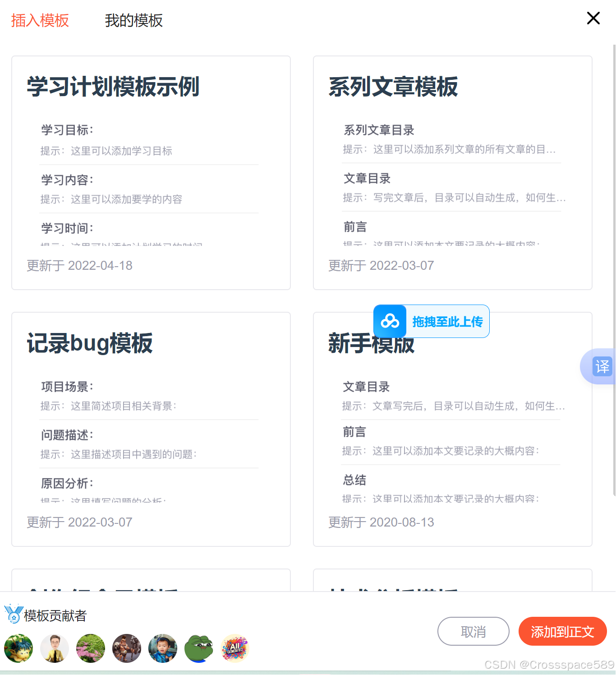Click the 添加到正文 button

[x=562, y=631]
